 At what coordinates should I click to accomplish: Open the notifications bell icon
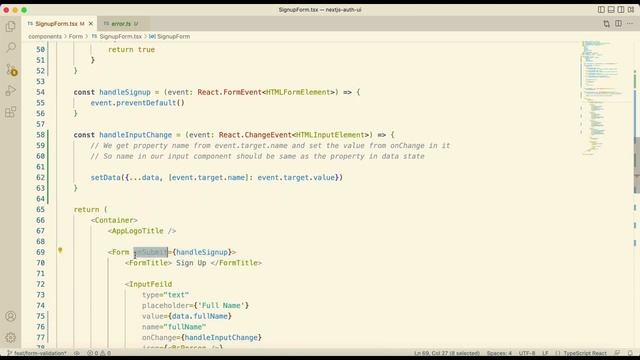(630, 353)
